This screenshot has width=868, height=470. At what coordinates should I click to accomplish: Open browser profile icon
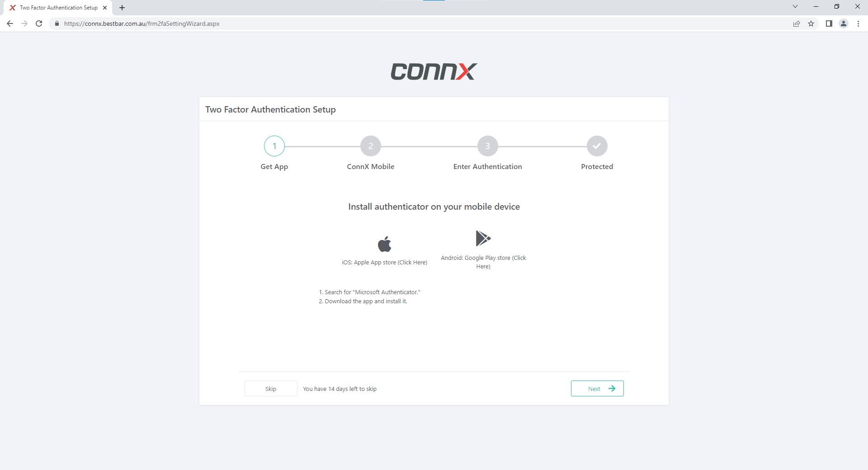click(844, 23)
